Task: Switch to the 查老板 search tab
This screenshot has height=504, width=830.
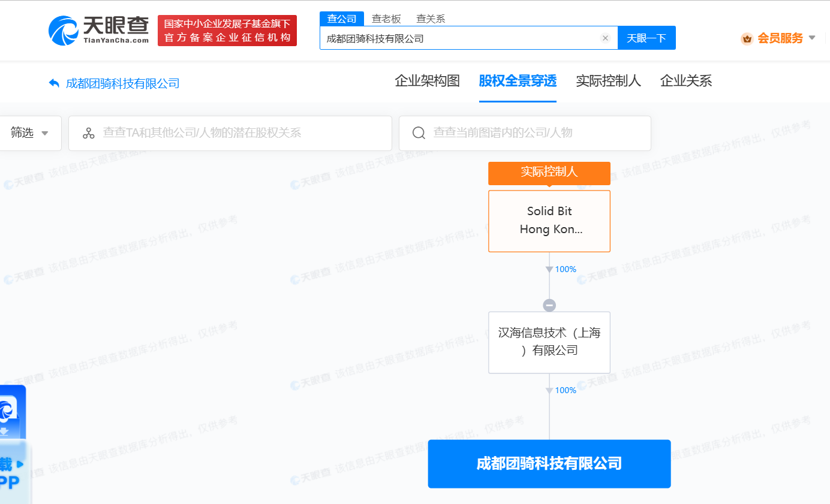Action: click(x=386, y=19)
